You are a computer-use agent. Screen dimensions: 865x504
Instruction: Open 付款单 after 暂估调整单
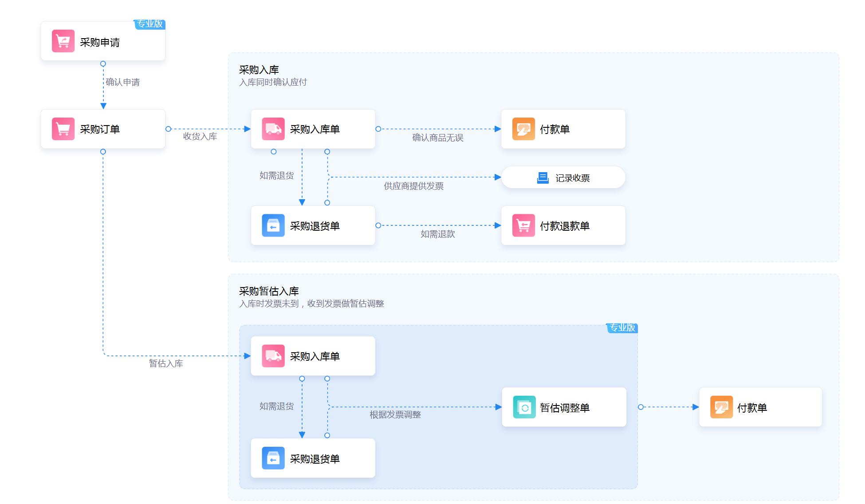(x=761, y=407)
